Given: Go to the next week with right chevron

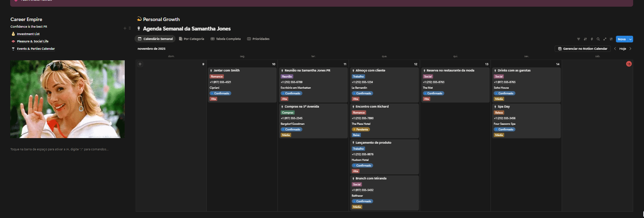Looking at the screenshot, I should click(630, 49).
